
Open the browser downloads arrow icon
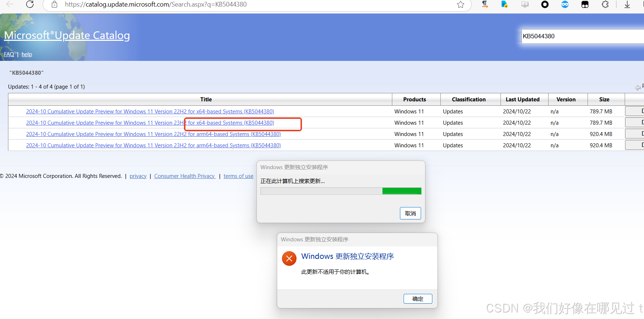click(627, 4)
